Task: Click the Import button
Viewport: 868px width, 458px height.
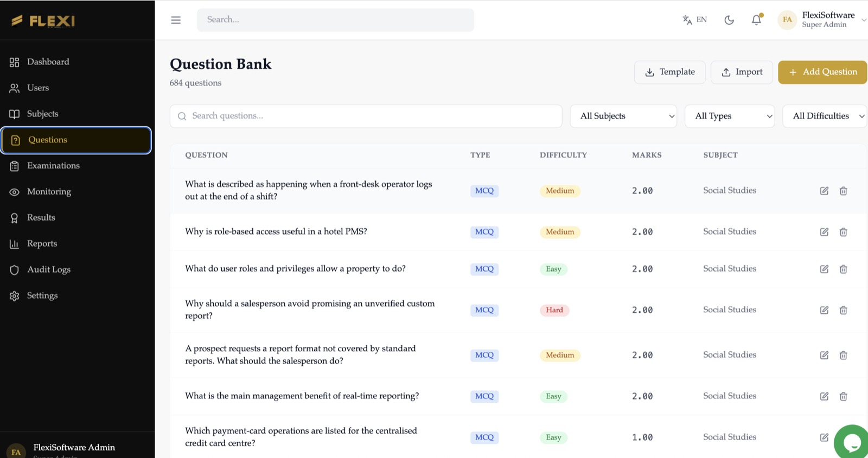Action: tap(742, 72)
